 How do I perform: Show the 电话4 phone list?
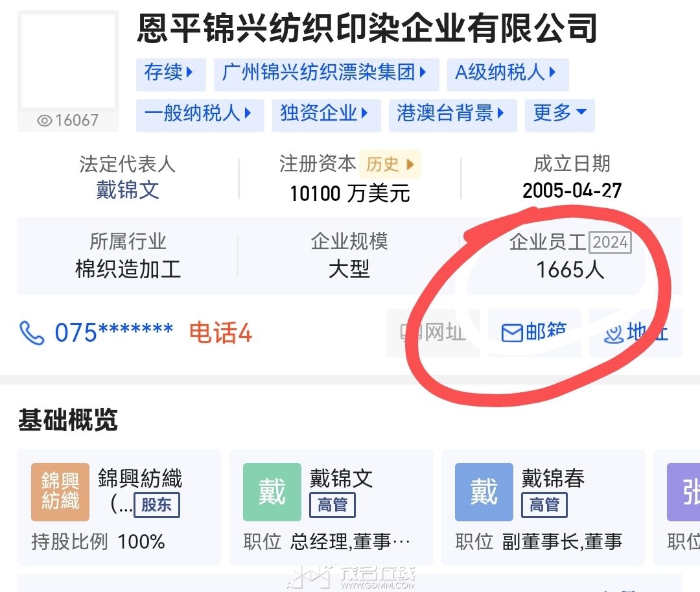coord(220,333)
